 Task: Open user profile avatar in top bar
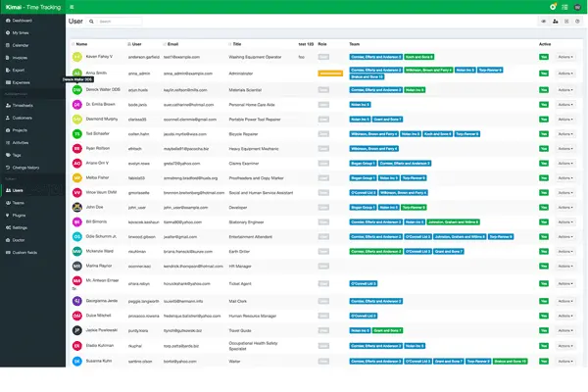(577, 6)
